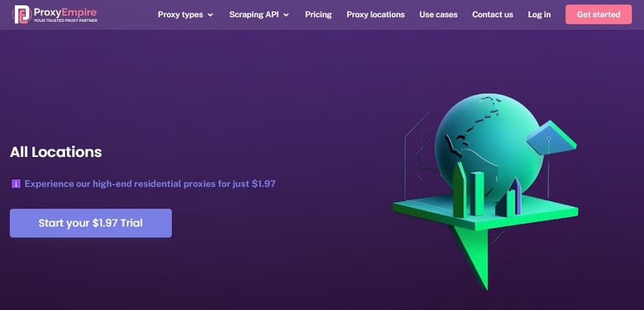Click the All Locations heading
The height and width of the screenshot is (310, 644).
point(56,152)
